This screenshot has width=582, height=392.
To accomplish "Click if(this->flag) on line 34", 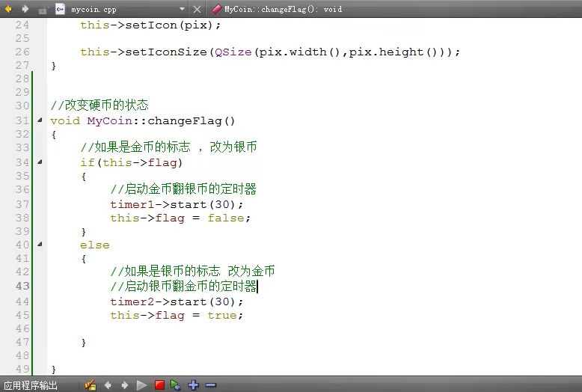I will tap(132, 162).
